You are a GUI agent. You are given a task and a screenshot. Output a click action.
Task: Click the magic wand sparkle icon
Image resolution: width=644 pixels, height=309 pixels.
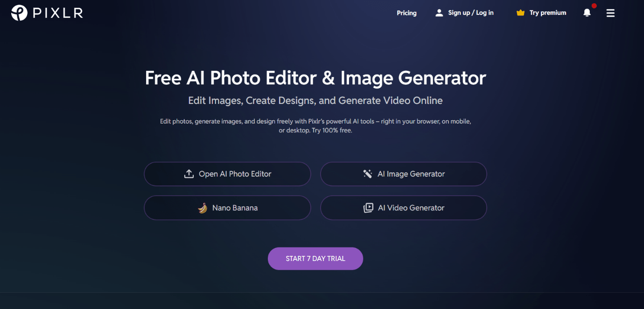[x=368, y=174]
